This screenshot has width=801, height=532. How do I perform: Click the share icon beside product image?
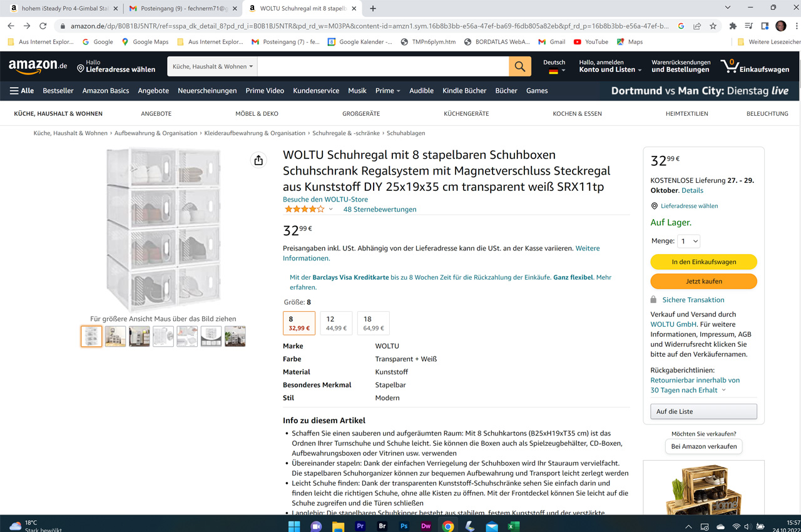pyautogui.click(x=258, y=161)
